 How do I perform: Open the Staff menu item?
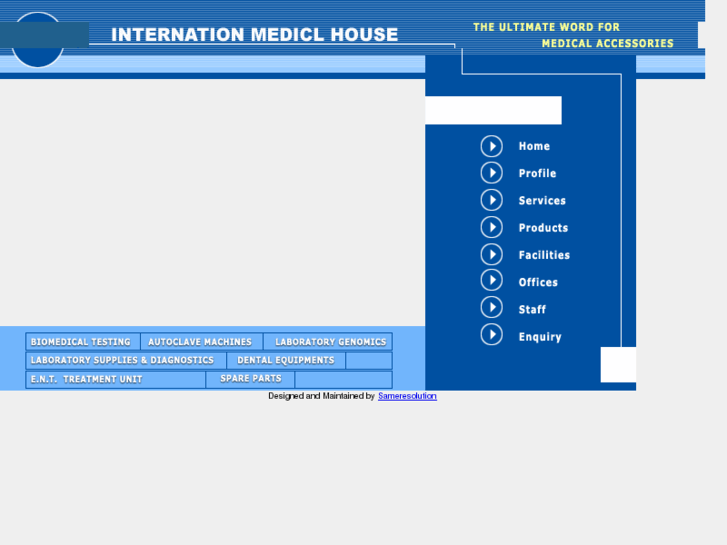click(532, 309)
